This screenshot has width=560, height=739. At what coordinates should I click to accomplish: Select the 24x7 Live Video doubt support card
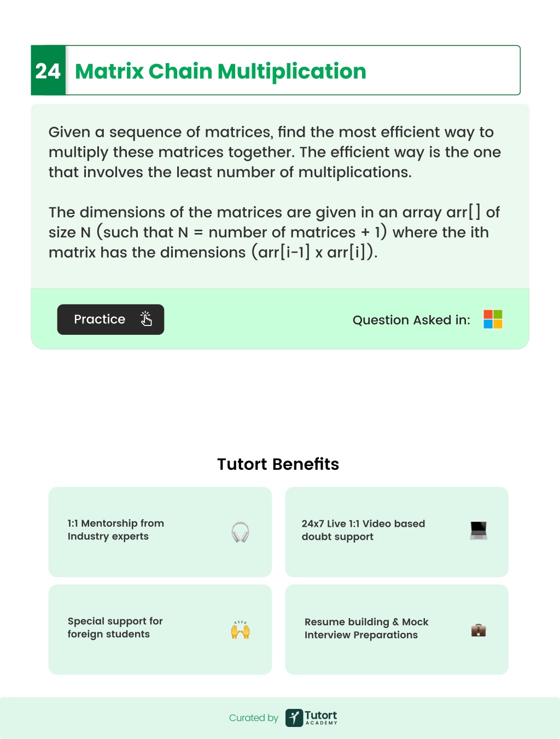coord(397,532)
